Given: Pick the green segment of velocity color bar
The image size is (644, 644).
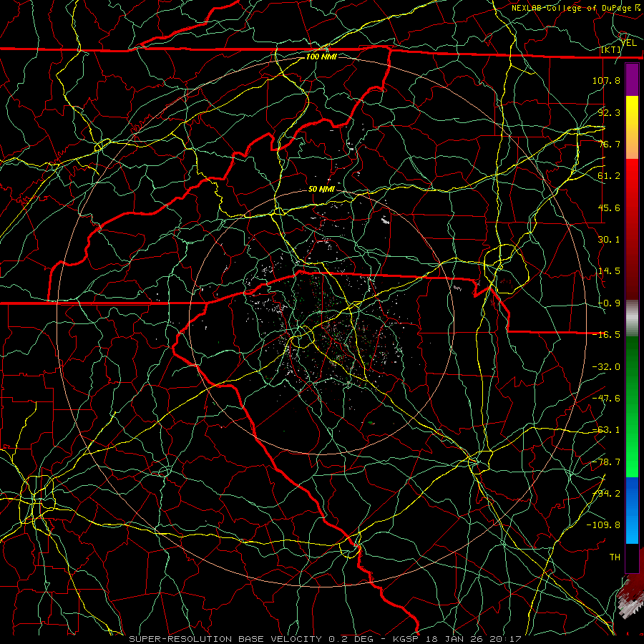Looking at the screenshot, I should [x=632, y=406].
